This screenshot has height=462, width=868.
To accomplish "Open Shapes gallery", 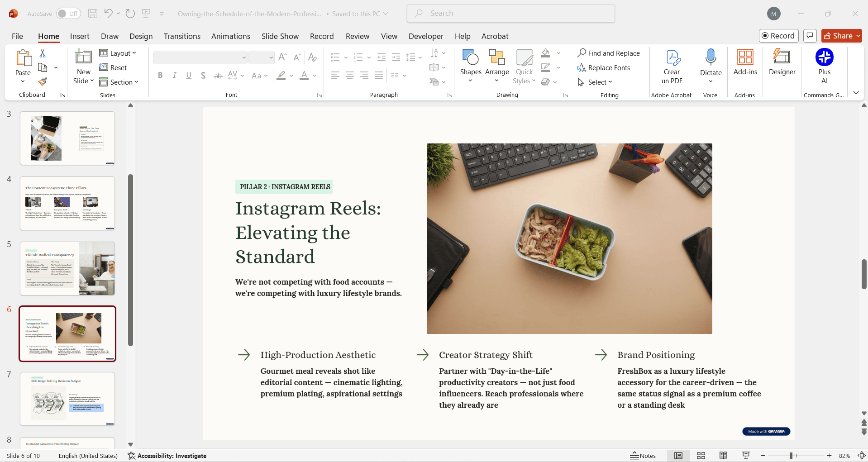I will (x=471, y=66).
